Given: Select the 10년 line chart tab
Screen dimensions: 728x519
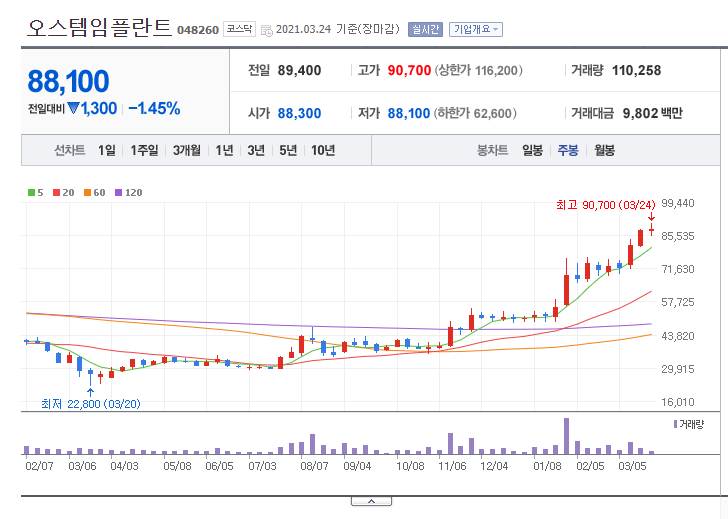Looking at the screenshot, I should coord(323,150).
